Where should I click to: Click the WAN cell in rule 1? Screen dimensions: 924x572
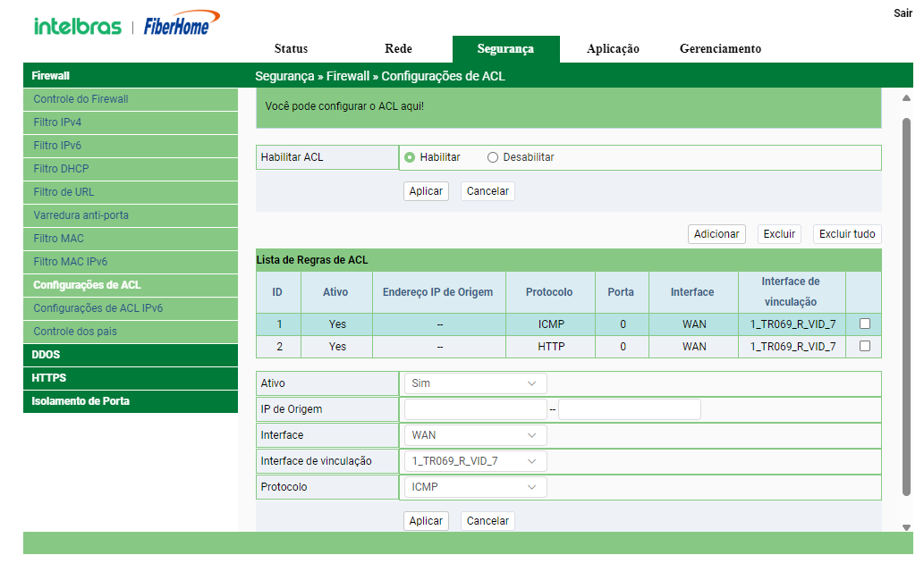pos(693,324)
